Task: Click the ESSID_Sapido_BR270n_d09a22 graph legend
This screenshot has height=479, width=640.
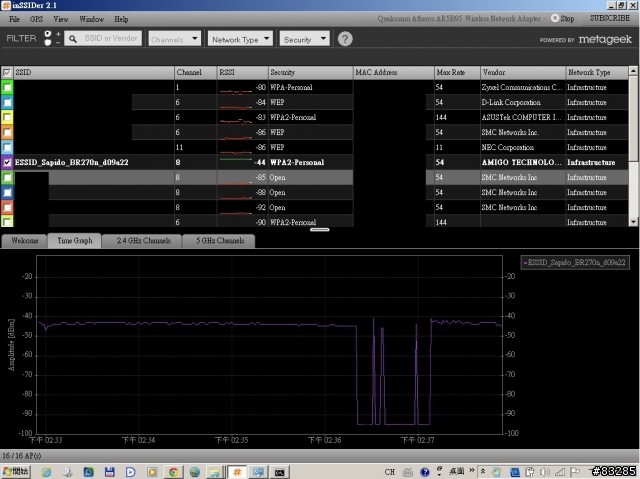Action: coord(575,262)
